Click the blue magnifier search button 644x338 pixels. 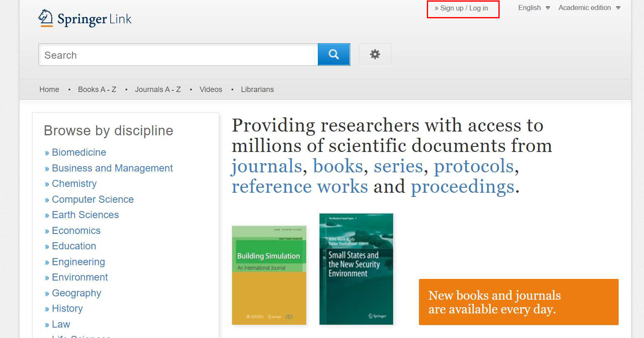[x=334, y=55]
